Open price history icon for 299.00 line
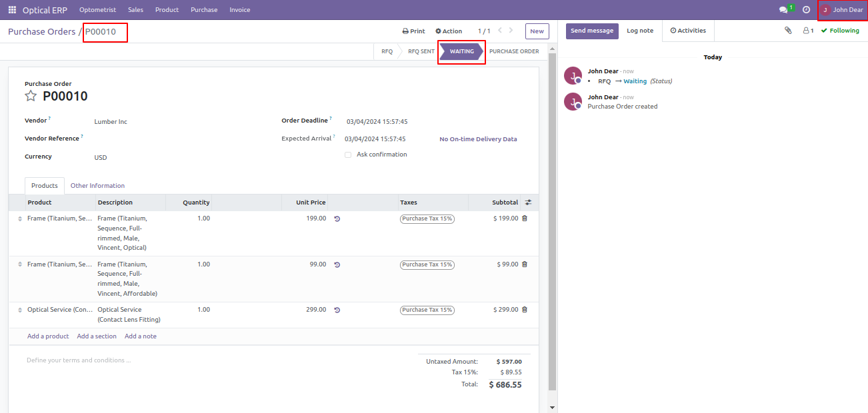Image resolution: width=868 pixels, height=413 pixels. pos(337,310)
